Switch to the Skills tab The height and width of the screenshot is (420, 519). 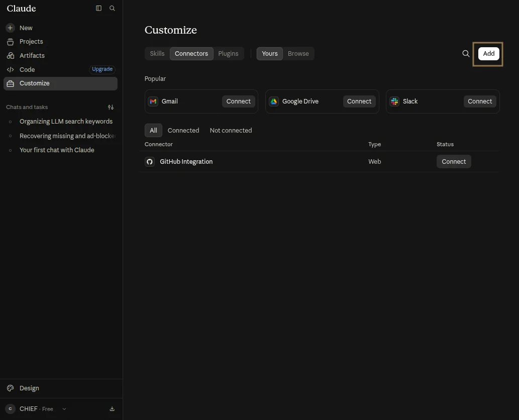click(157, 54)
